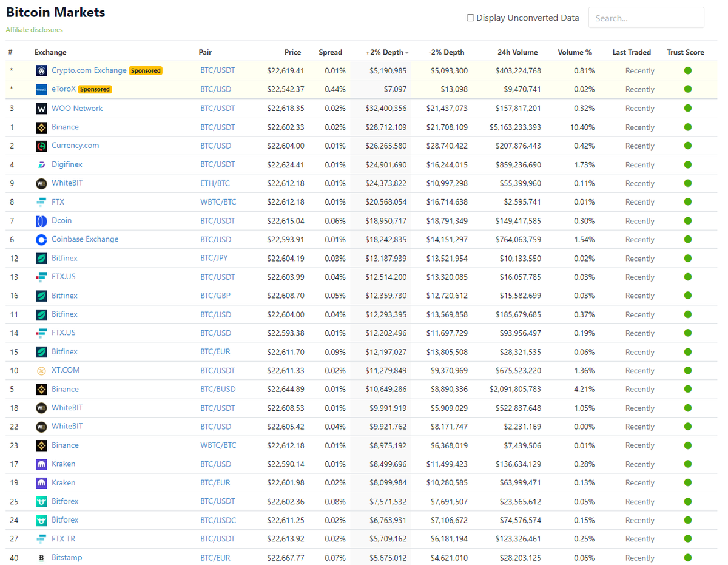Click the WOO Network logo icon
The height and width of the screenshot is (565, 728).
[x=41, y=109]
